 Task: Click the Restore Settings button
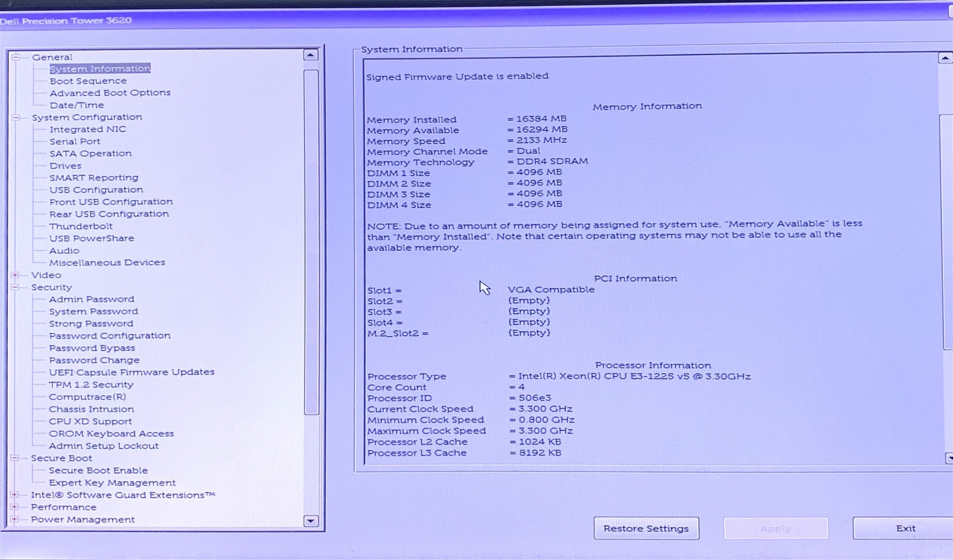[646, 528]
